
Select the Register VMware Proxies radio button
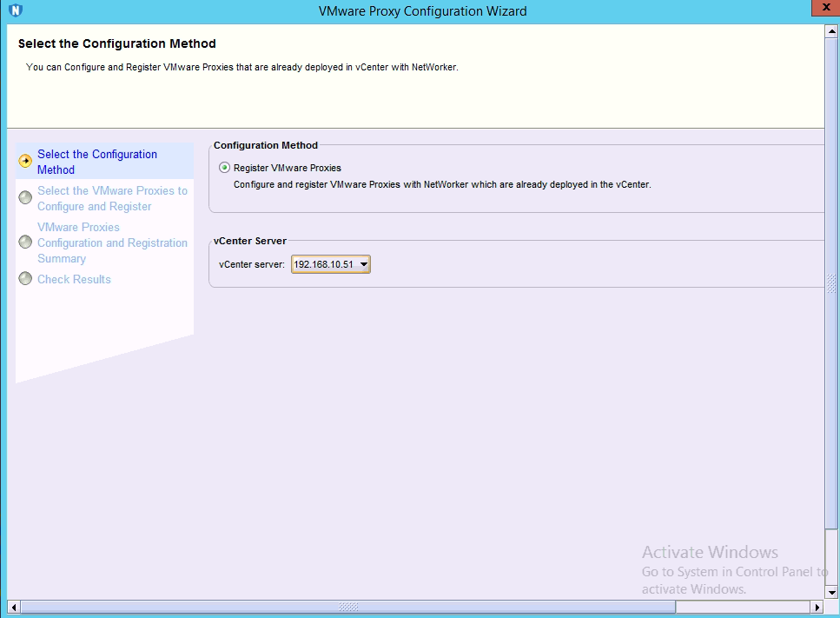click(x=224, y=168)
